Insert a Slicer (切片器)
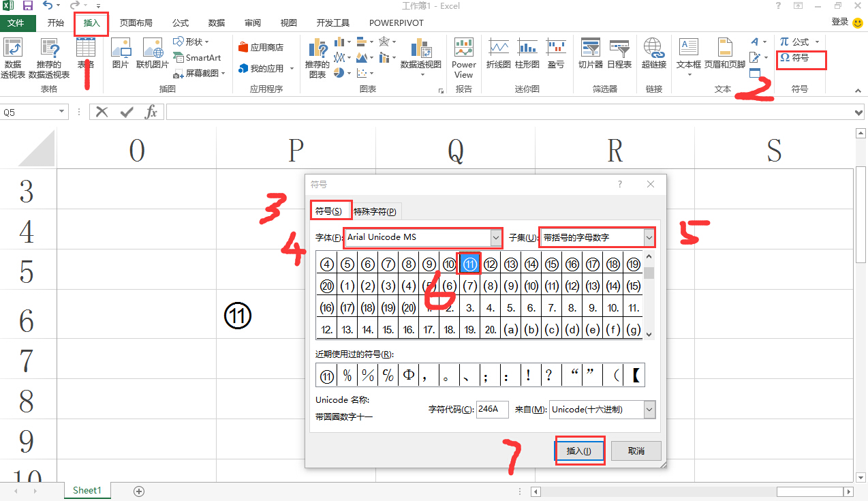The image size is (868, 501). pyautogui.click(x=591, y=53)
